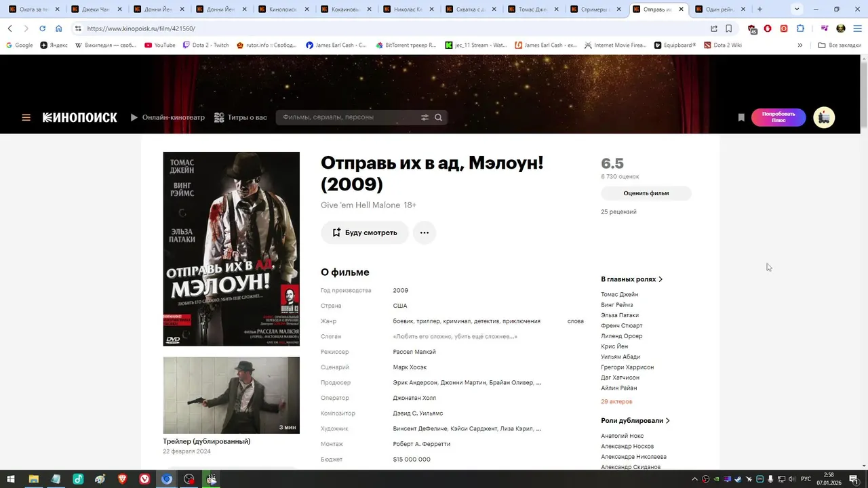Bookmark this page in address bar
The width and height of the screenshot is (868, 488).
coord(729,28)
